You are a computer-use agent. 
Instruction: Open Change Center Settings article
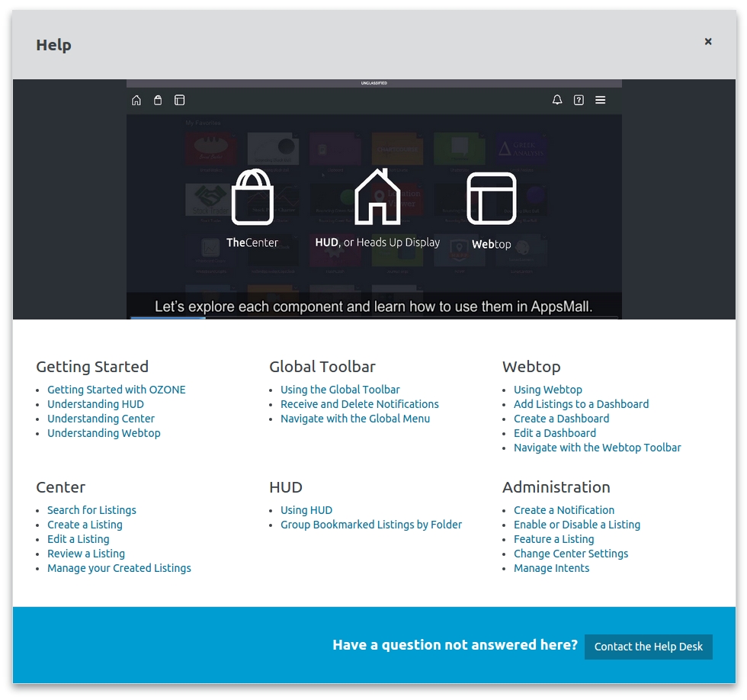tap(571, 554)
